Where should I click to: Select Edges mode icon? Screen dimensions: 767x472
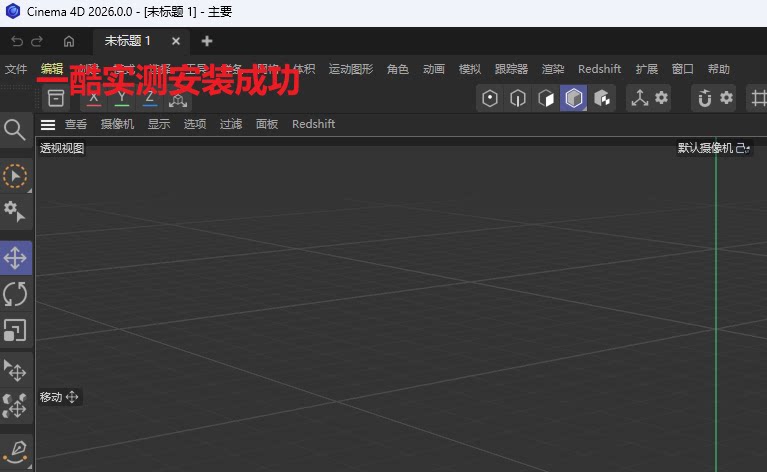518,98
